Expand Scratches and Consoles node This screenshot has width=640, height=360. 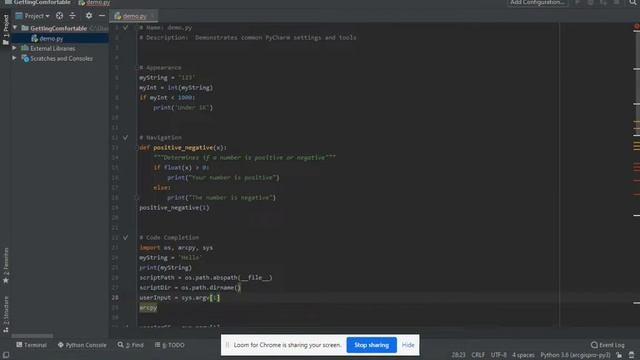[15, 58]
